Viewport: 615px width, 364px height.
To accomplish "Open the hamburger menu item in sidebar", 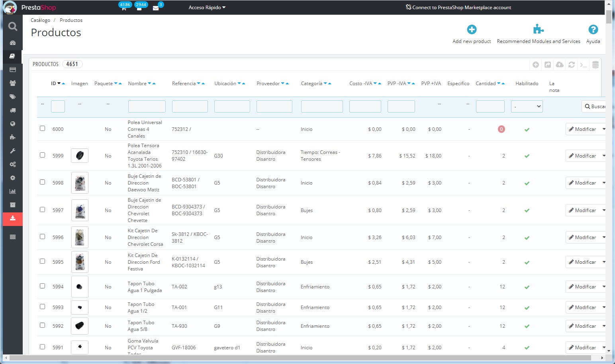I will click(13, 237).
